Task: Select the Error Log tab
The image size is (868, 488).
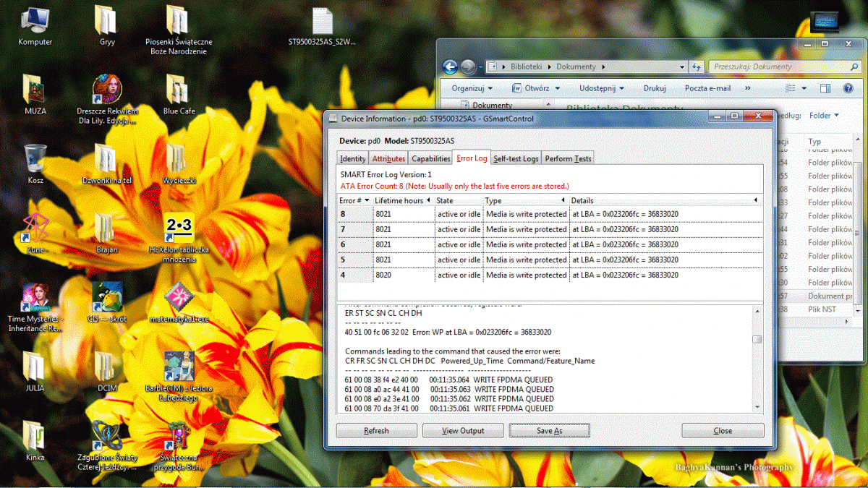Action: tap(472, 158)
